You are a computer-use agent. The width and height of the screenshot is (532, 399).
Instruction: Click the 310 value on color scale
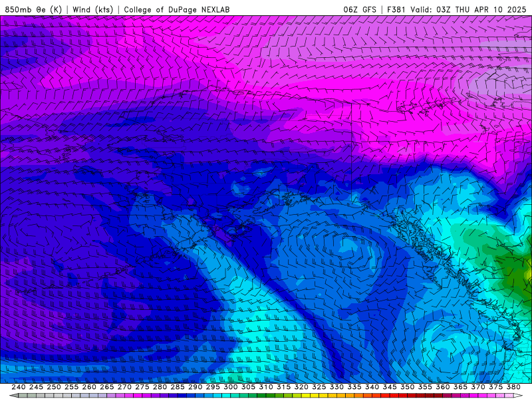[265, 387]
